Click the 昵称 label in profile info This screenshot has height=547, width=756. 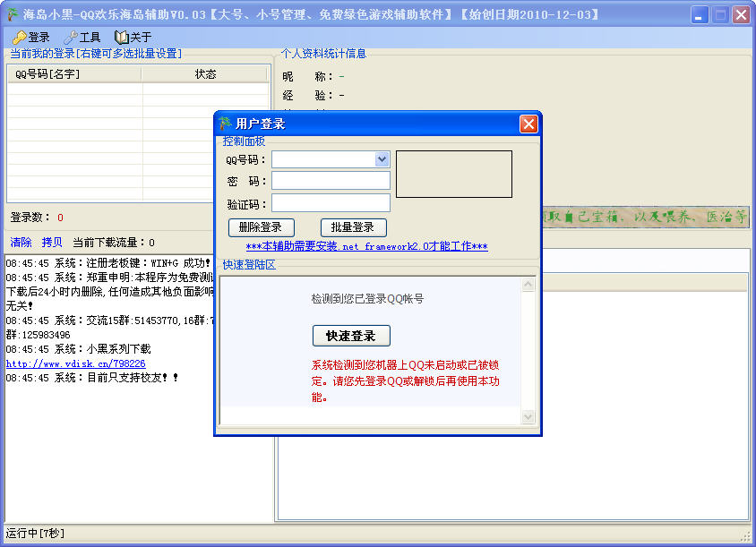307,76
